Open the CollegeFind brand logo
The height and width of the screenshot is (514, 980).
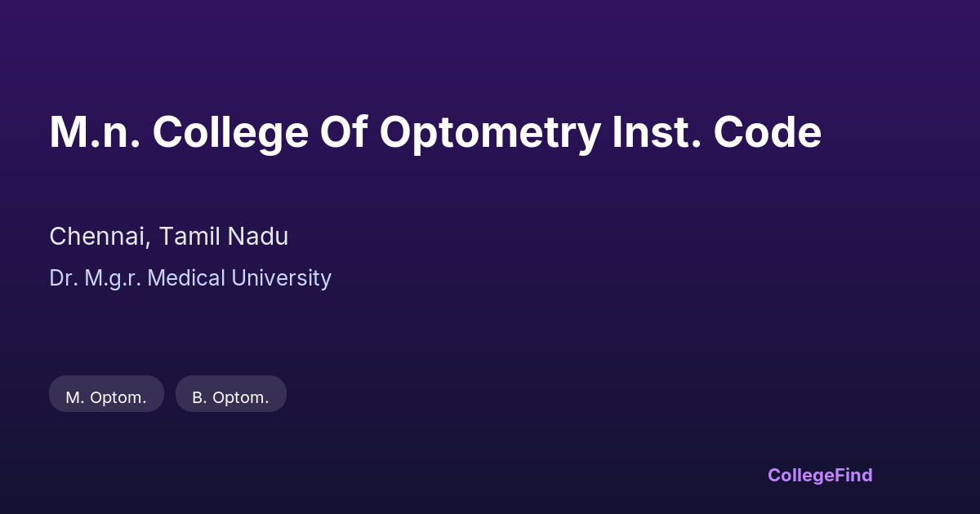(x=820, y=475)
